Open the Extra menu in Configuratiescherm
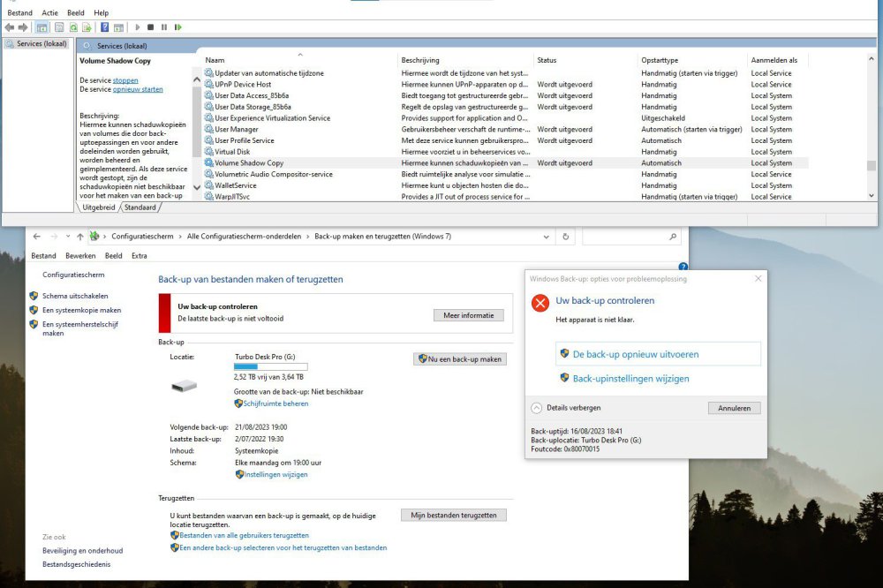883x588 pixels. point(139,255)
